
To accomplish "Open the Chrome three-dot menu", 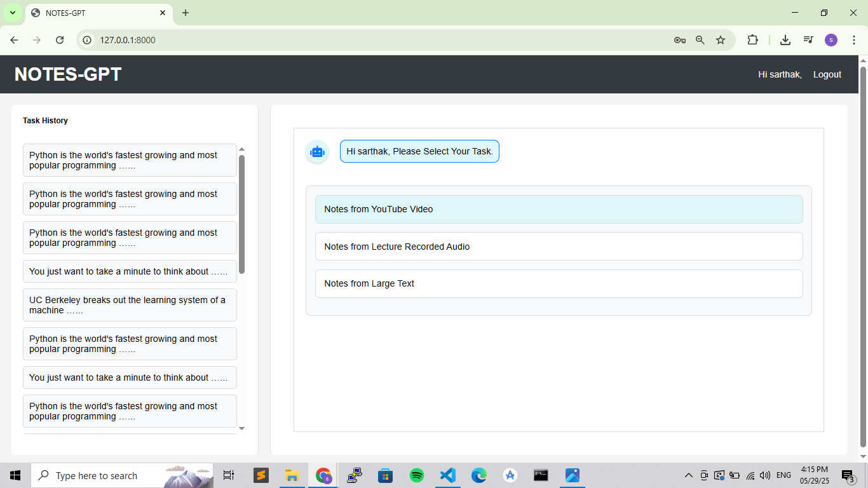I will coord(853,40).
